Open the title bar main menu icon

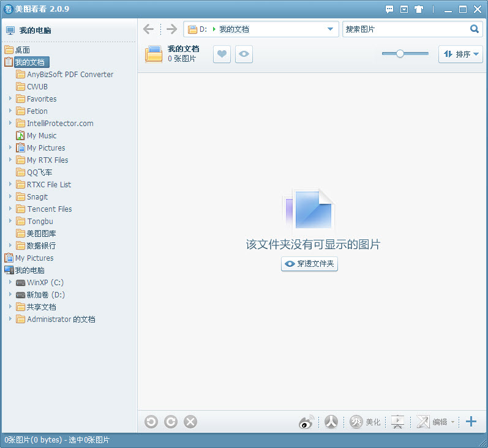[404, 9]
